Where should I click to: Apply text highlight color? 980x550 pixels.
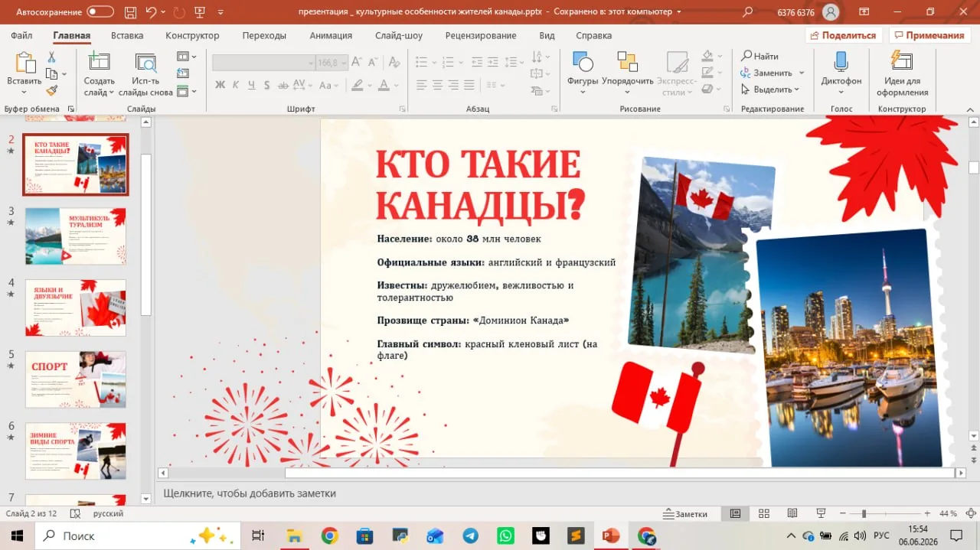[358, 85]
